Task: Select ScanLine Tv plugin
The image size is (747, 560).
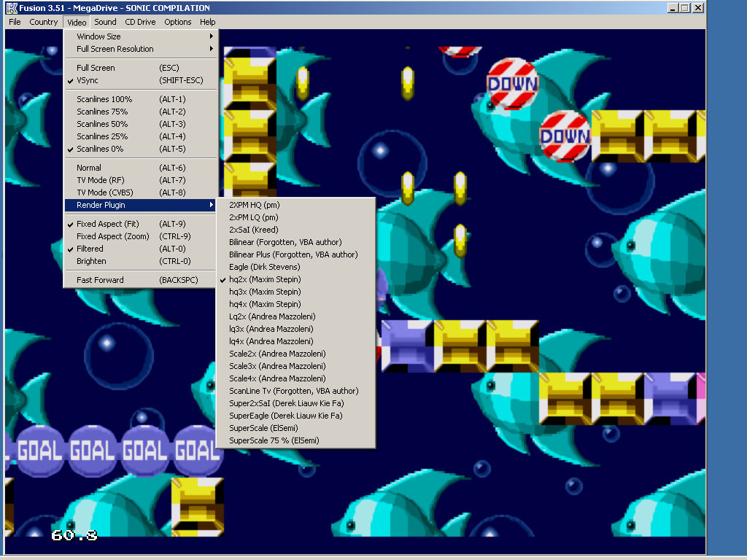Action: [x=296, y=391]
